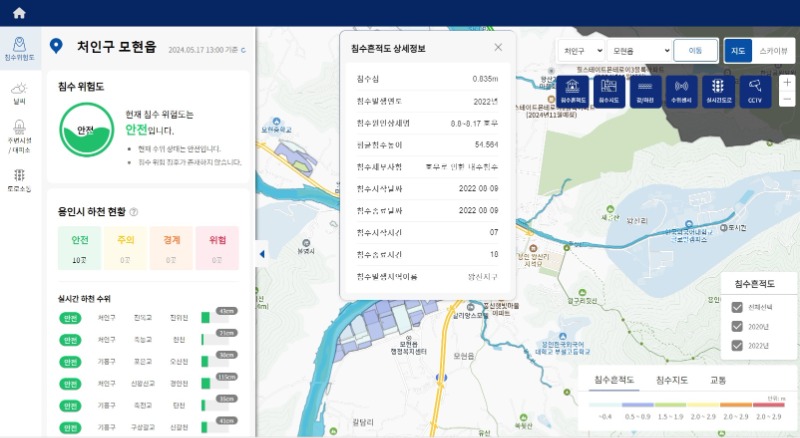This screenshot has width=800, height=438.
Task: Select the 침수지도 map layer icon
Action: [608, 91]
